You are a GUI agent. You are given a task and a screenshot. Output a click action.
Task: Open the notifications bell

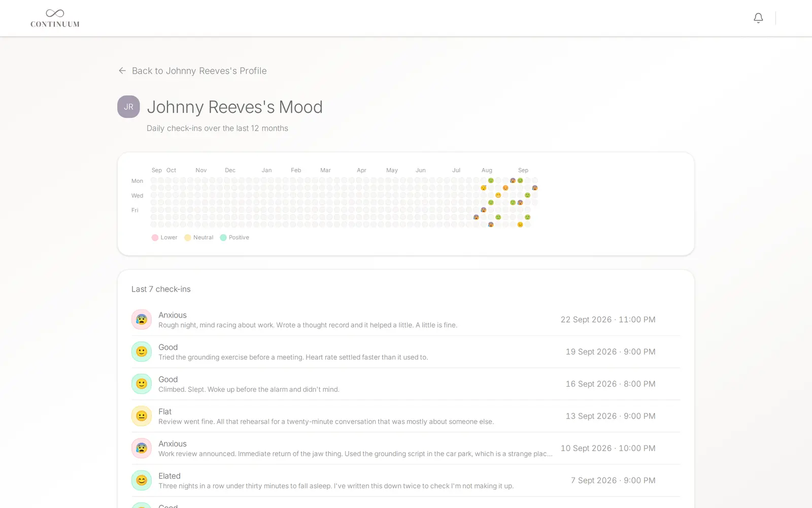(x=758, y=18)
